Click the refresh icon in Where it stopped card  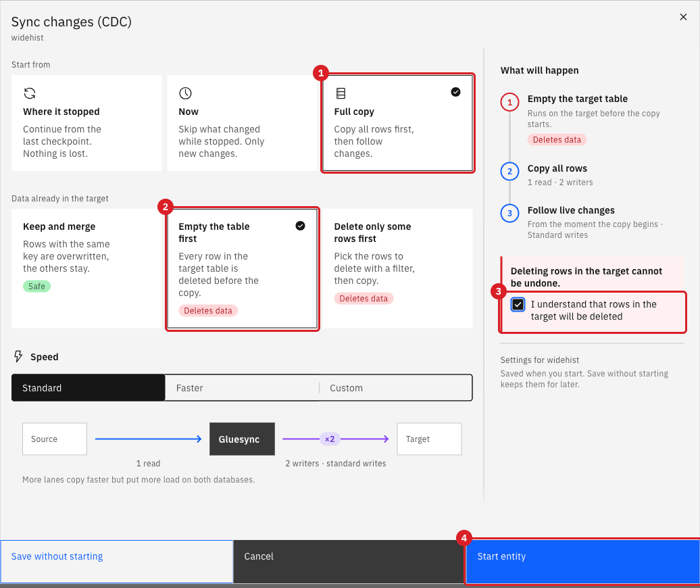click(x=30, y=93)
